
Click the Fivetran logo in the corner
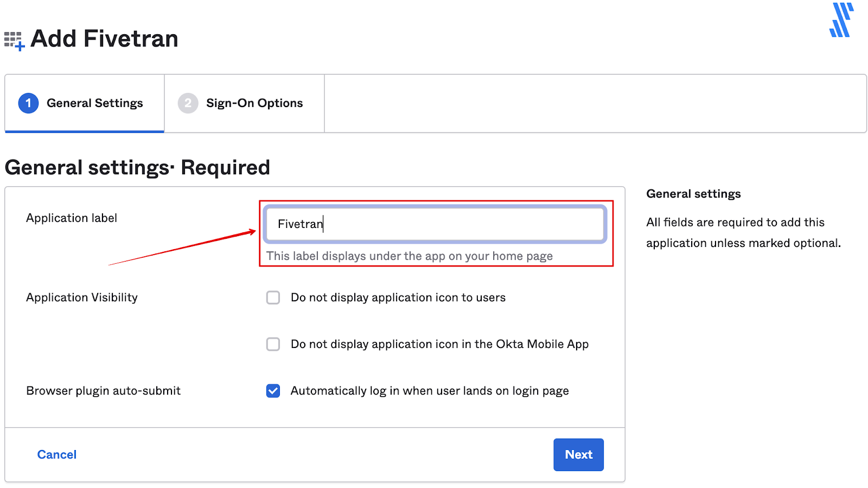(841, 20)
